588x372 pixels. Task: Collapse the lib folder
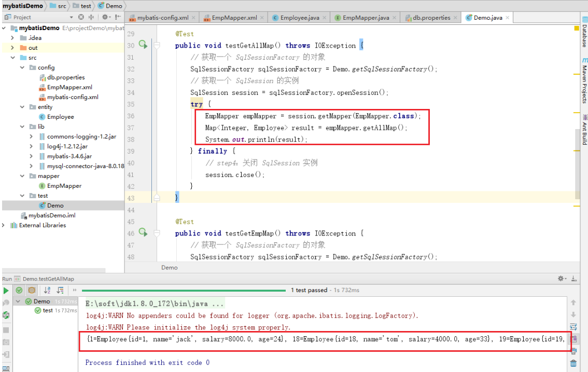[22, 127]
